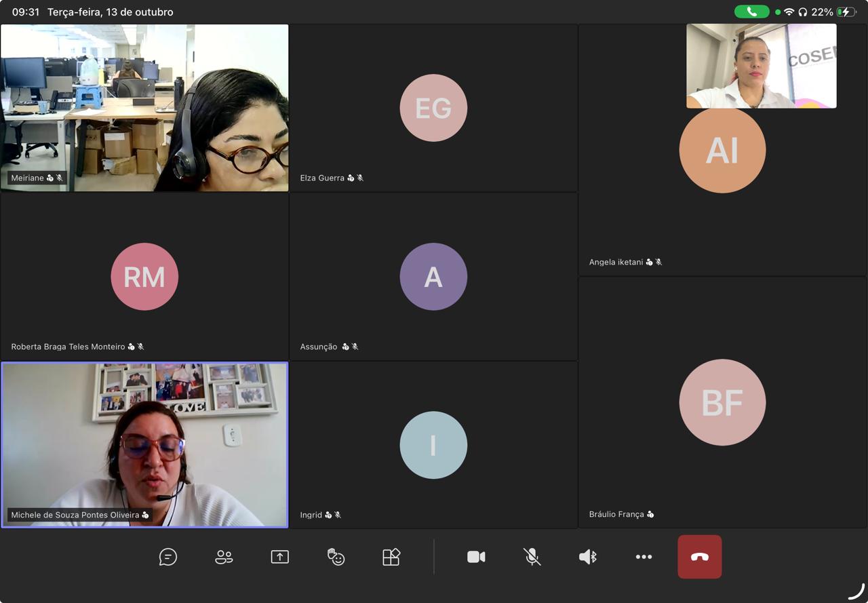Screen dimensions: 868x603
Task: Click the Bráulio França name label
Action: (x=616, y=514)
